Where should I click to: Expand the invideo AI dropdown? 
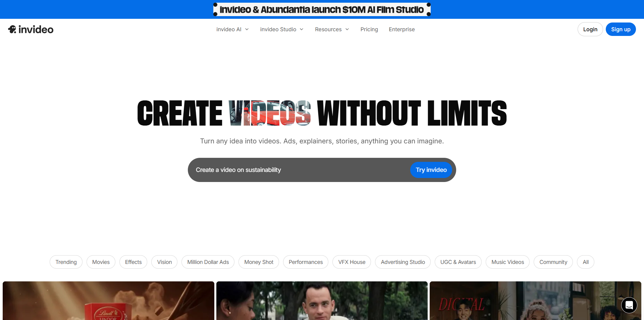point(232,29)
